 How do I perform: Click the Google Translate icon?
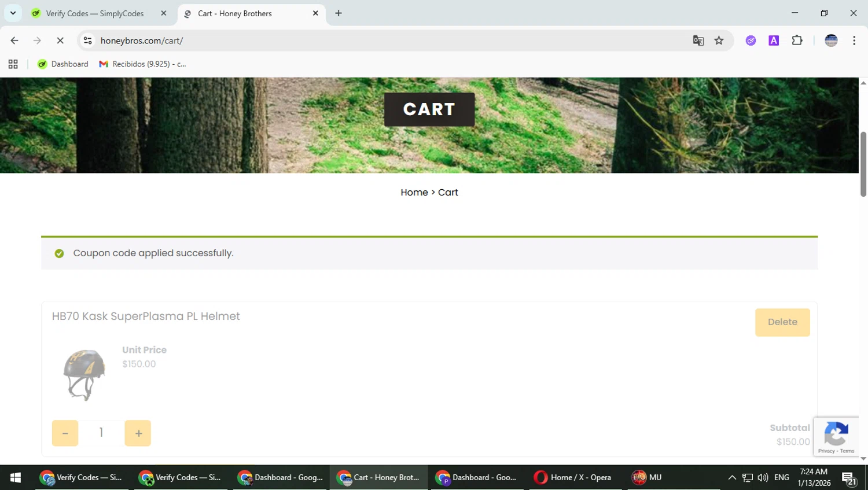698,40
